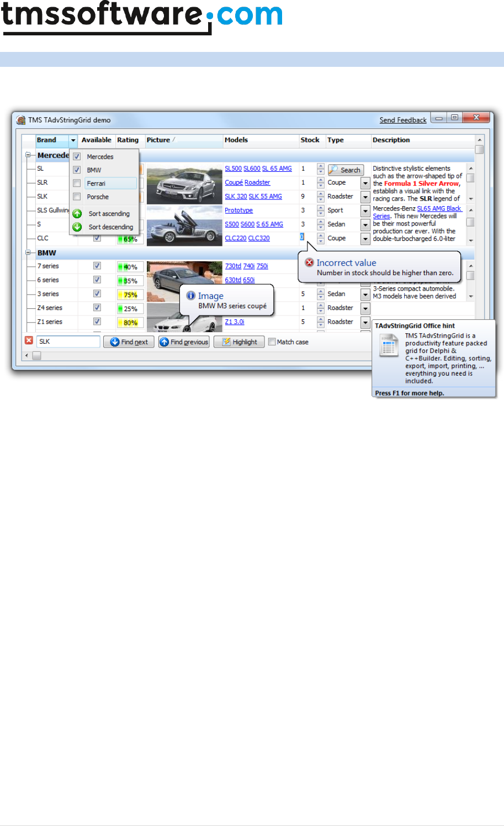Choose Porsche in the filter menu
Viewport: 504px width, 826px height.
[x=98, y=197]
